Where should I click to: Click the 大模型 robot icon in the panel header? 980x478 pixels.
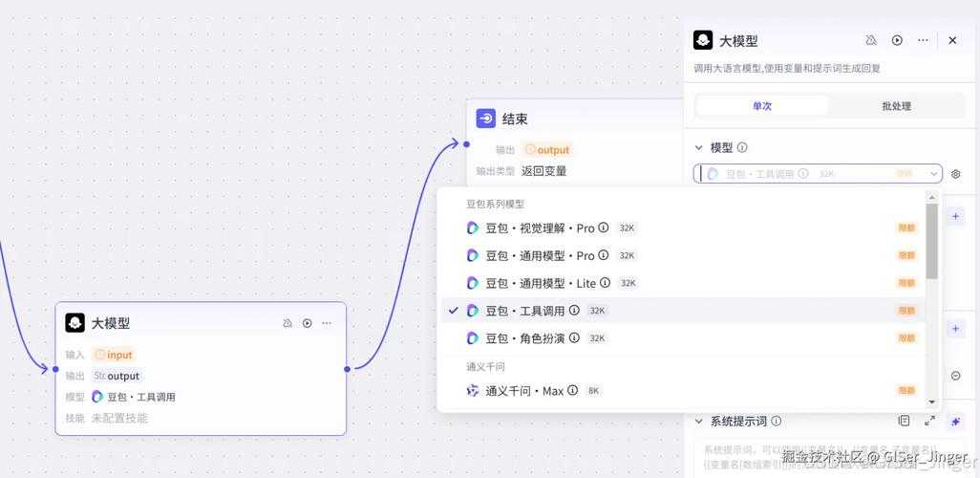coord(703,40)
